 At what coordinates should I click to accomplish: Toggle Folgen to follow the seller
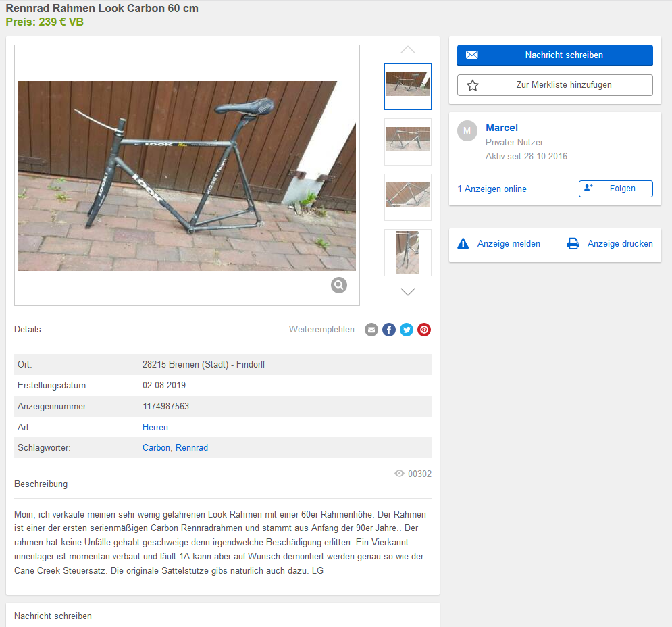pos(615,189)
